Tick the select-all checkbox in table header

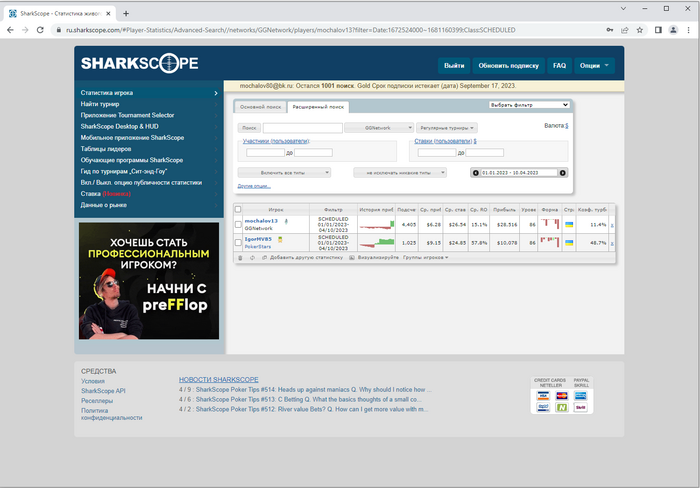pos(238,209)
